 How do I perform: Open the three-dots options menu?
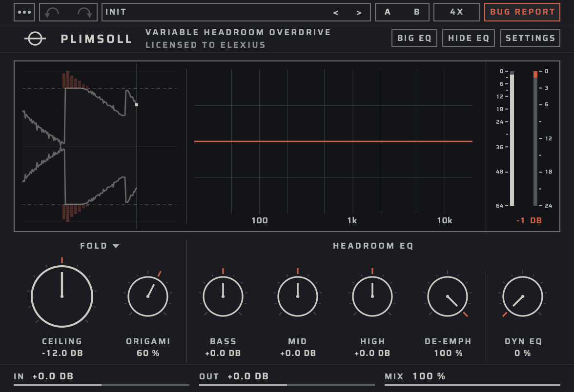click(24, 12)
